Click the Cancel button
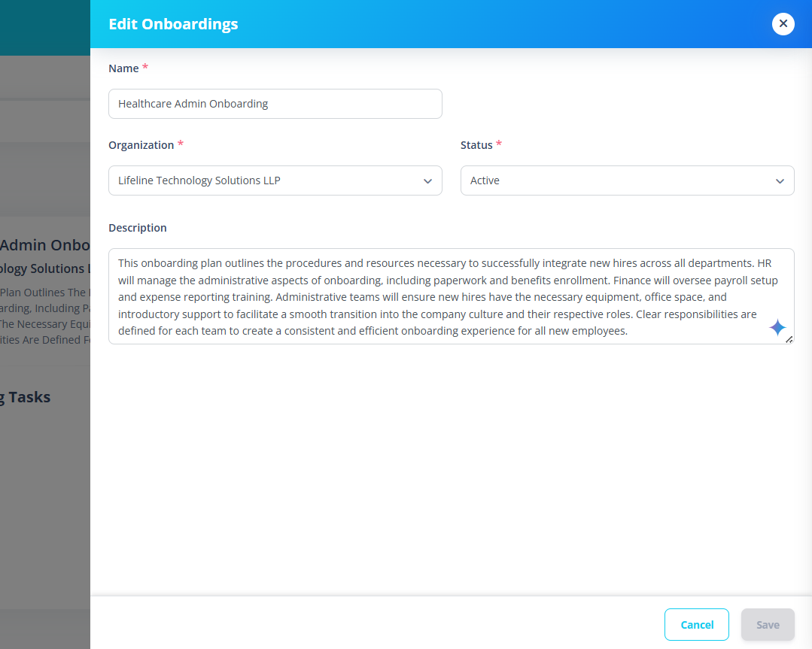Viewport: 812px width, 649px height. pyautogui.click(x=697, y=625)
